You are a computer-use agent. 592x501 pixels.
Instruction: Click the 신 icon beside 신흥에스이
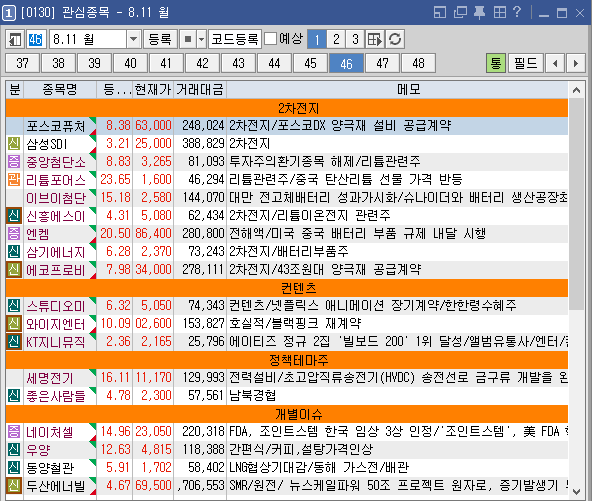pyautogui.click(x=14, y=216)
